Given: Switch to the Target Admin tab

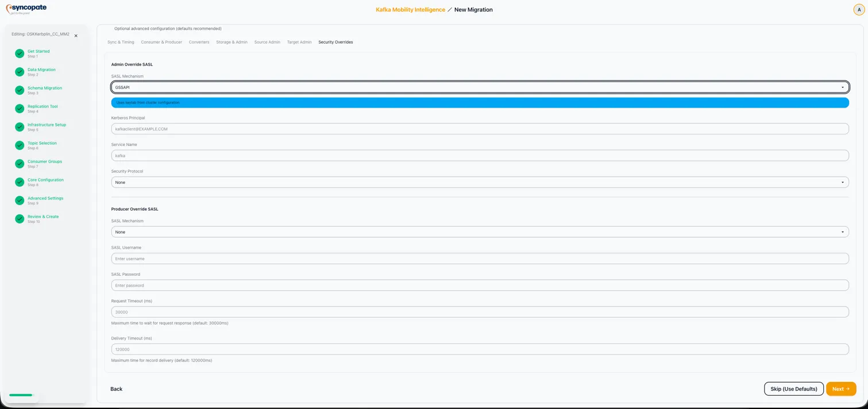Looking at the screenshot, I should click(x=299, y=42).
